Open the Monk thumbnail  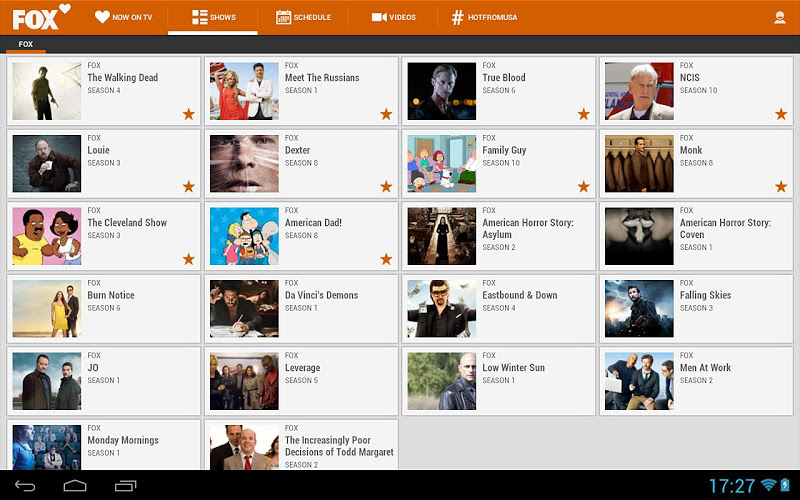pos(639,164)
